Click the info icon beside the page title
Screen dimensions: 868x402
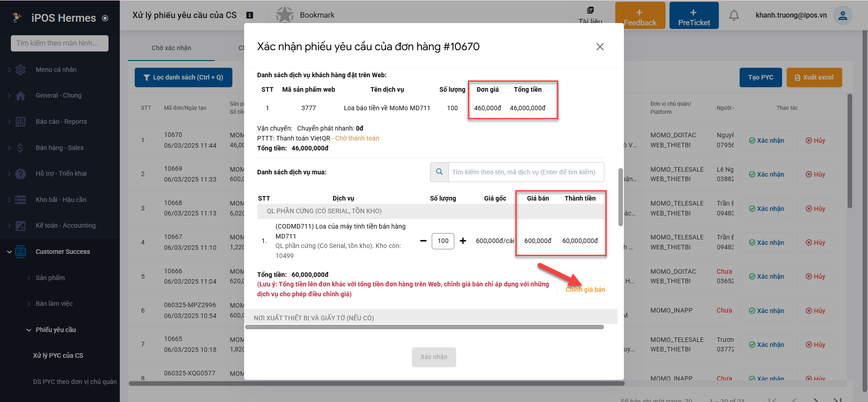point(250,15)
